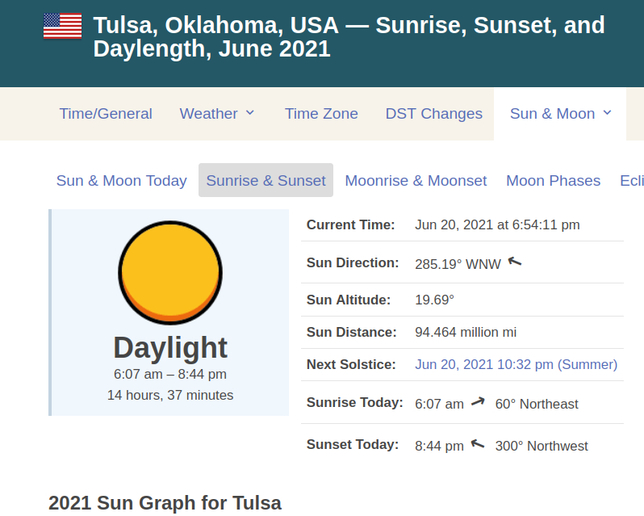This screenshot has height=516, width=644.
Task: Click the 2021 Sun Graph heading
Action: (x=165, y=503)
